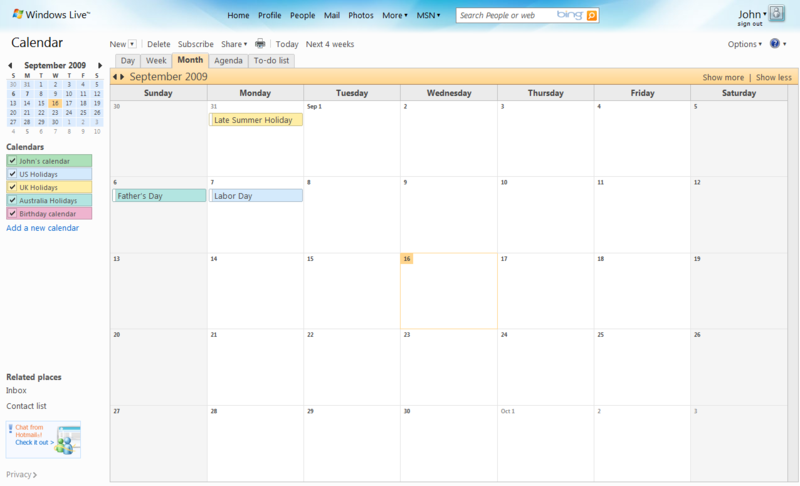Open Contact list link

26,406
